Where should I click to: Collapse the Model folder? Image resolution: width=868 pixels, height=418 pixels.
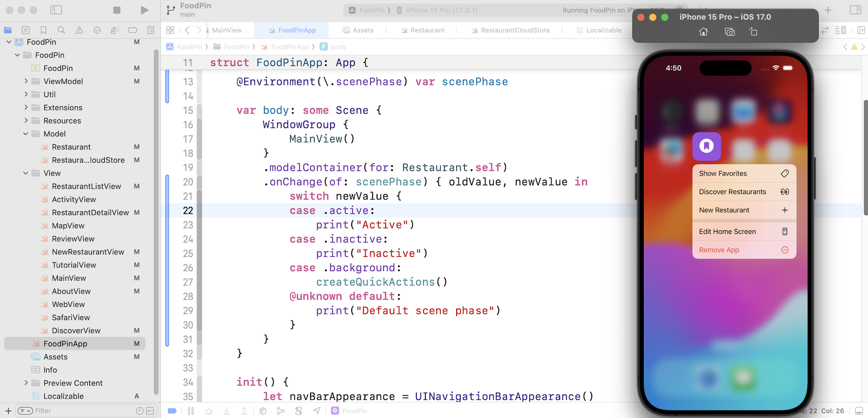[x=26, y=134]
